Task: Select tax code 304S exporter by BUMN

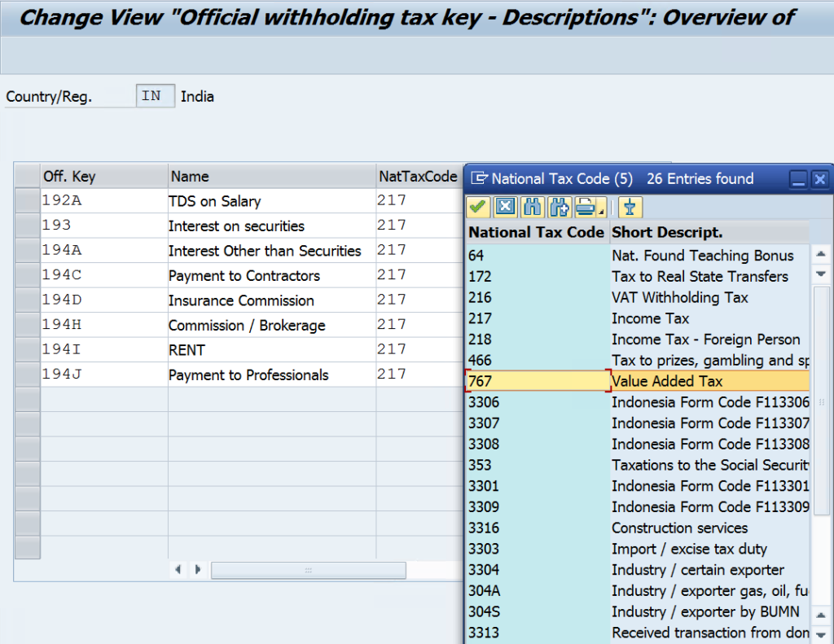Action: (638, 611)
